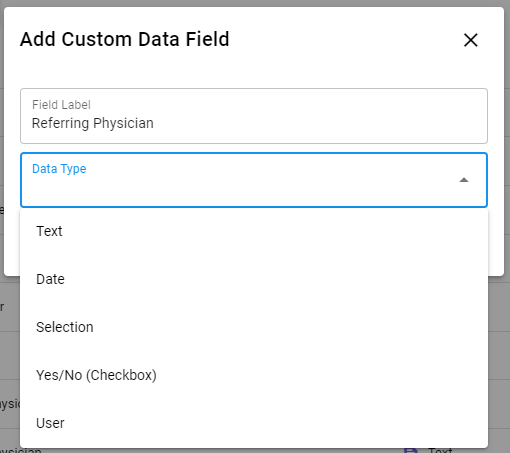The width and height of the screenshot is (510, 453).
Task: Collapse the Data Type dropdown arrow
Action: [x=464, y=180]
